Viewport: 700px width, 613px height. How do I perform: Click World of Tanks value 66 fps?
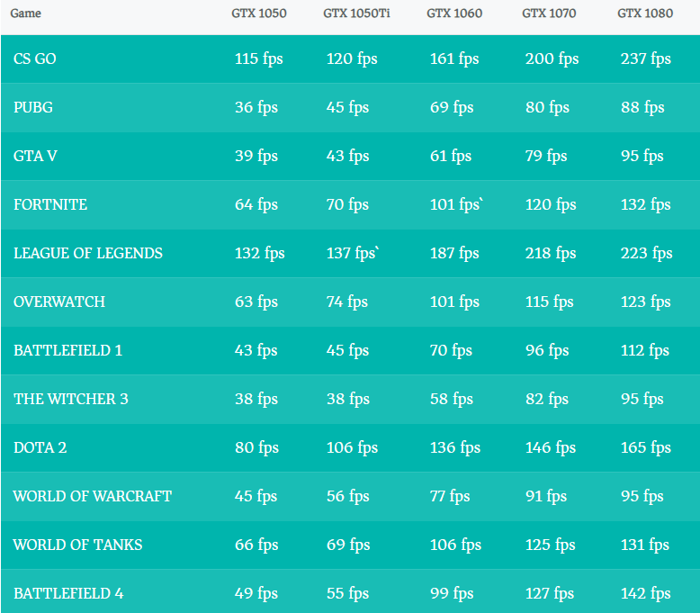click(x=256, y=545)
